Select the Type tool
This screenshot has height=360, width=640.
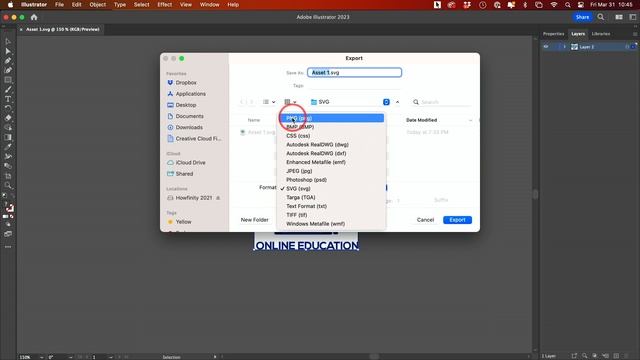8,99
